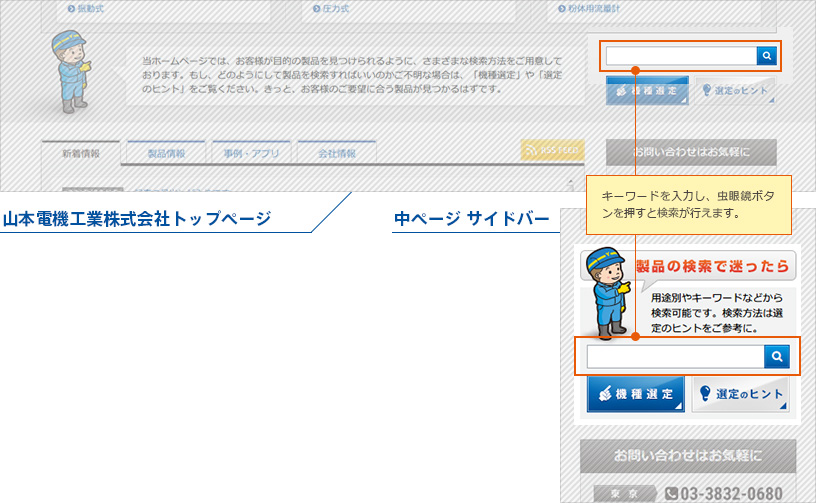Click sidebar お問い合わせはお気軽に header
Viewport: 816px width, 504px height.
click(x=688, y=456)
